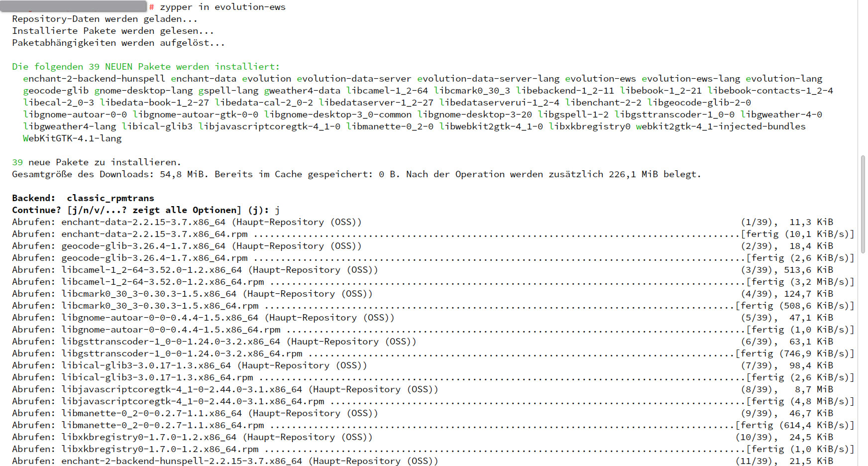Screen dimensions: 868x466
Task: Click the "[fertig (746,9 KiB/s)]" status
Action: (794, 353)
